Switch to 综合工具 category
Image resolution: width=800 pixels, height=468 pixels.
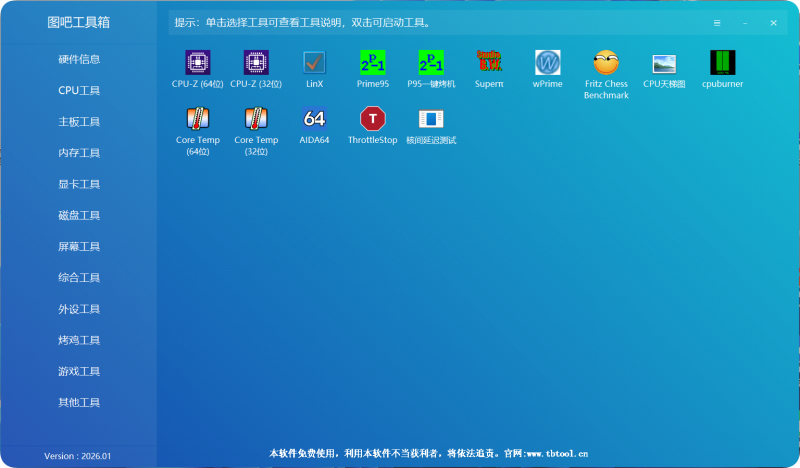79,278
